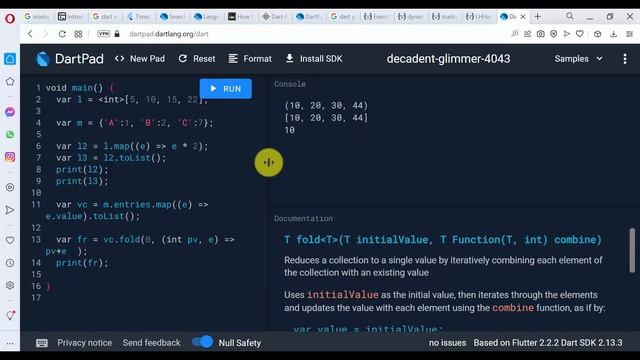Open a new browser tab with plus
Viewport: 640px width, 360px height.
pos(538,16)
